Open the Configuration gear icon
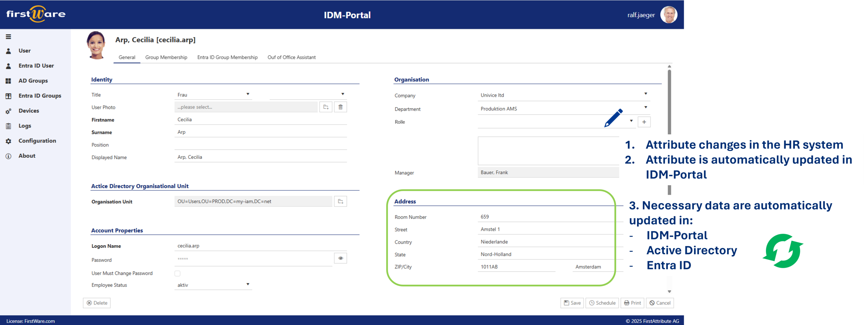 8,141
